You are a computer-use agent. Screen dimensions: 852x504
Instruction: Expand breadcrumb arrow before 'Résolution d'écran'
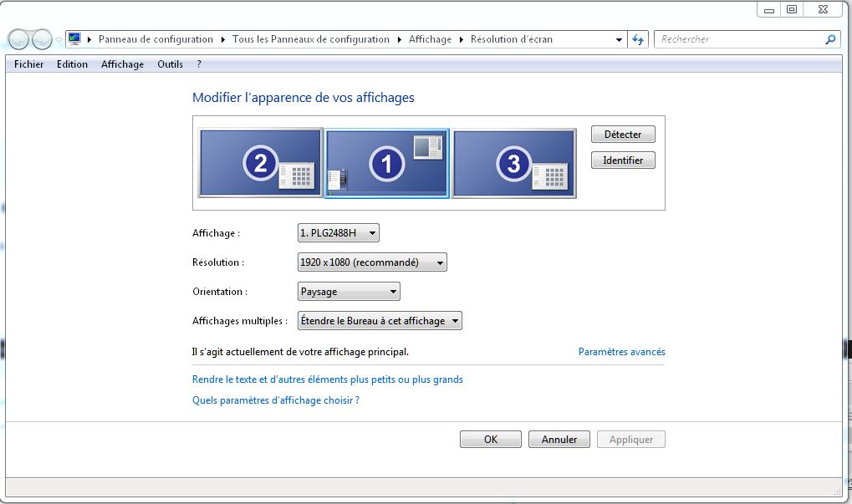462,39
